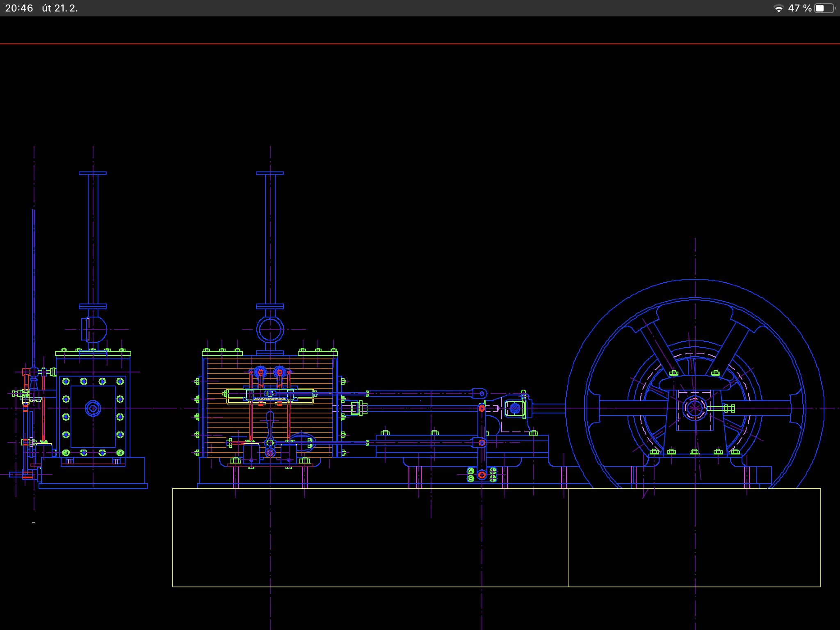Tap the 20:46 clock in status bar
Image resolution: width=840 pixels, height=630 pixels.
(x=19, y=8)
